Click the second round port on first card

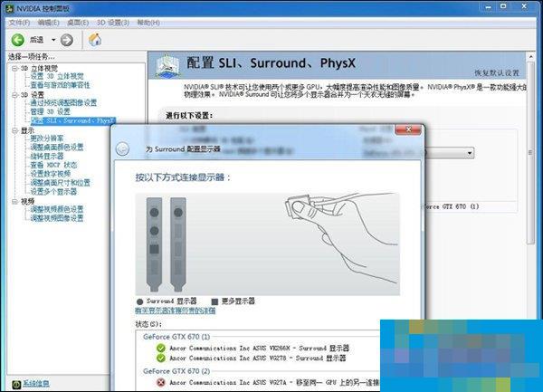click(155, 231)
